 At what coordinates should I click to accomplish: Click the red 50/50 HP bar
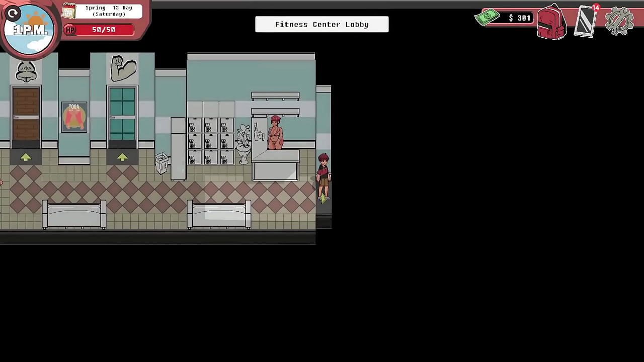[103, 30]
